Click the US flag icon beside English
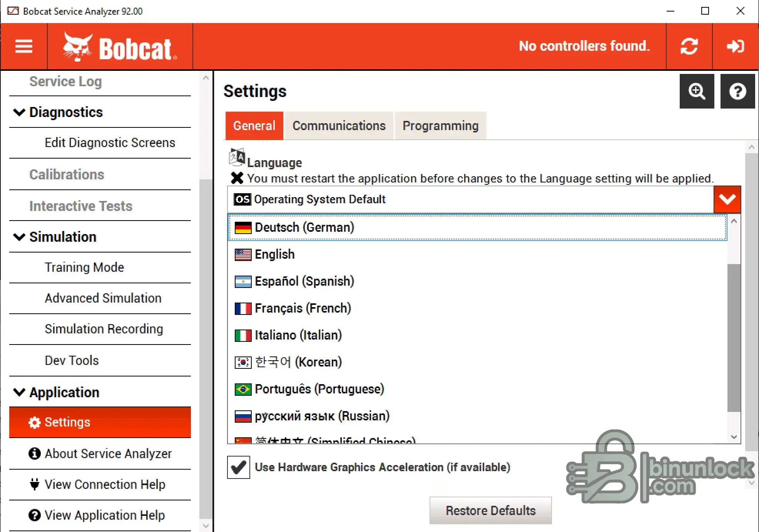759x532 pixels. [x=243, y=254]
